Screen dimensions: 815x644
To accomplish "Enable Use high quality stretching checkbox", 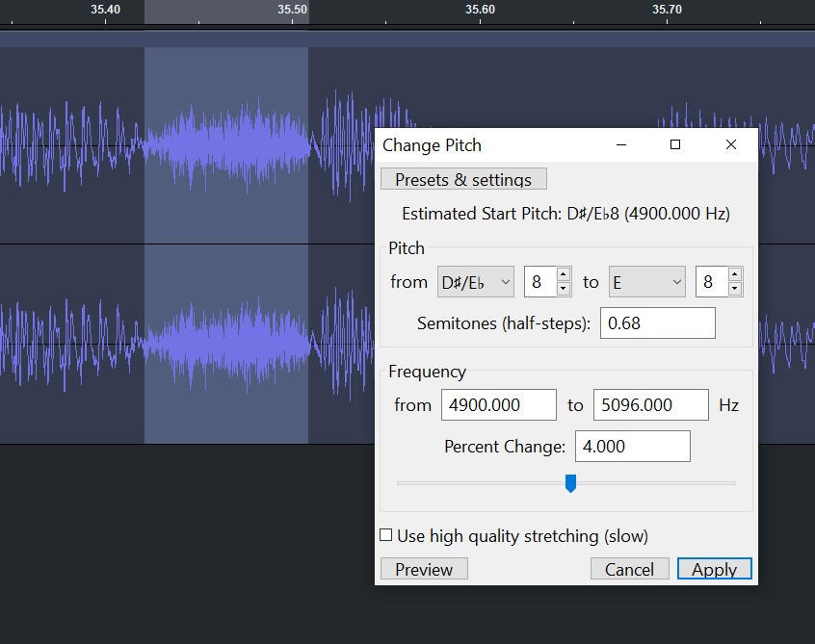I will click(x=386, y=535).
